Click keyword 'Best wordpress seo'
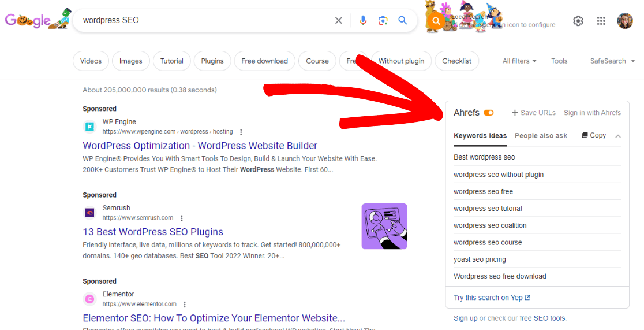Viewport: 644px width, 330px height. point(484,157)
